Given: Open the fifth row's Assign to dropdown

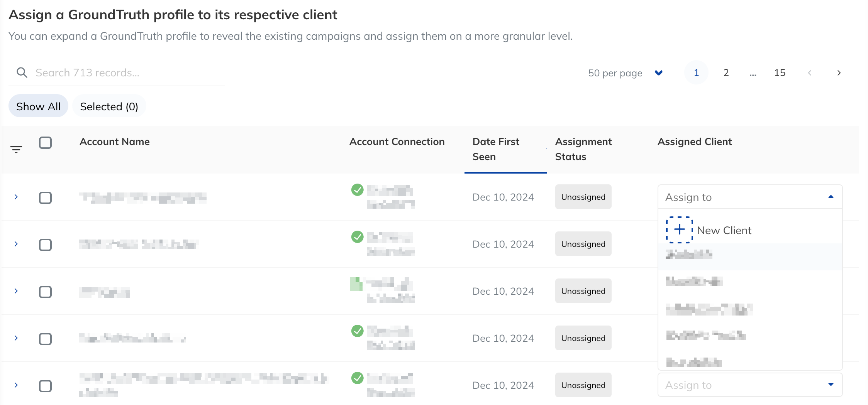Looking at the screenshot, I should click(x=750, y=385).
